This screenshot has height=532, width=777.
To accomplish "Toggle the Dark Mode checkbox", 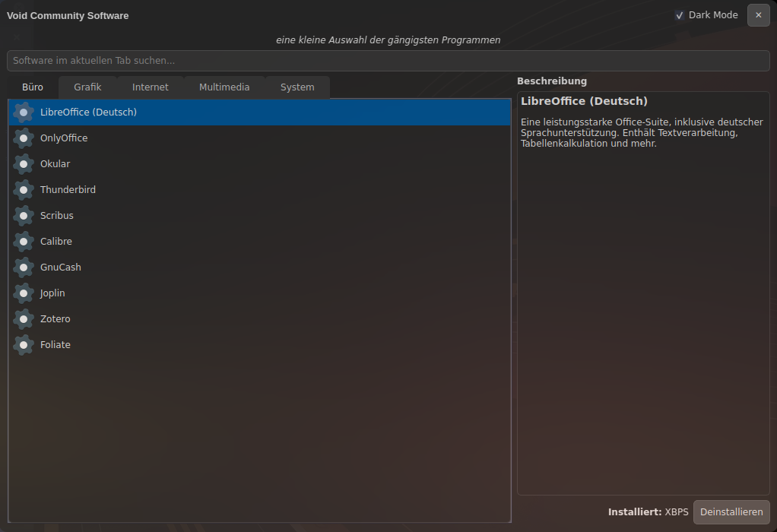I will pyautogui.click(x=680, y=15).
